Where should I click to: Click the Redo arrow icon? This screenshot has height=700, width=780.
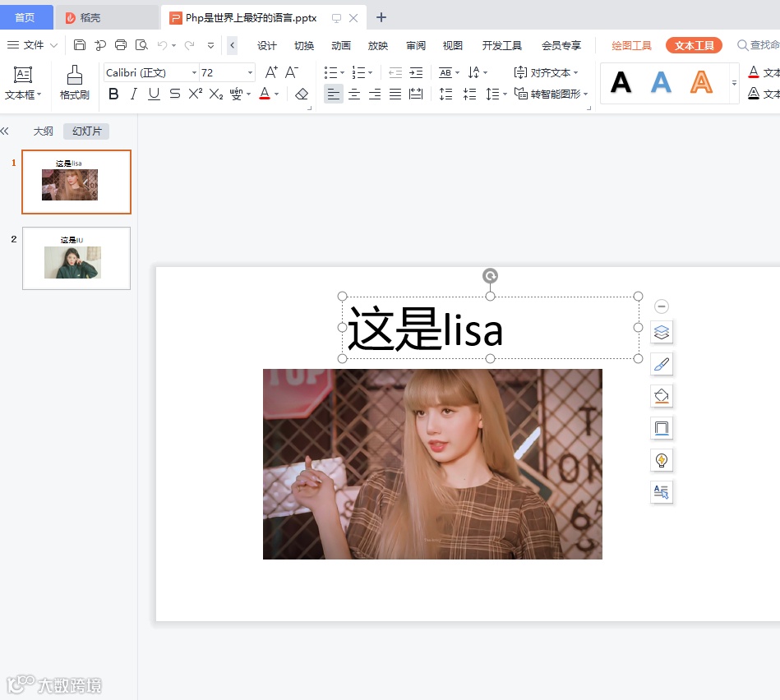tap(190, 45)
